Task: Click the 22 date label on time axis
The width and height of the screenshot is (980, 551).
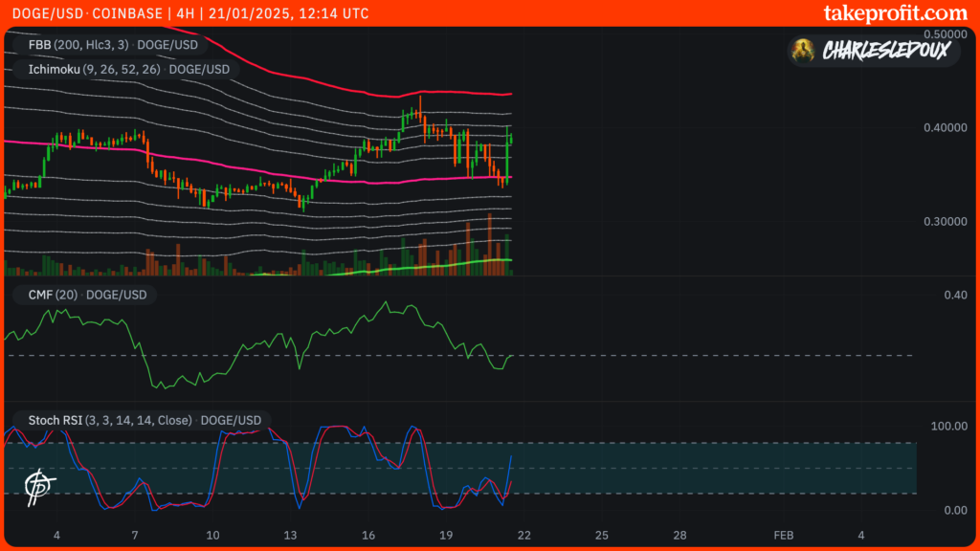Action: 523,534
